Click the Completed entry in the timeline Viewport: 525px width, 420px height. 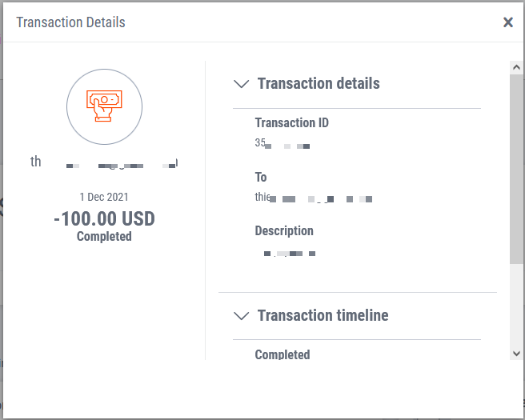pos(283,354)
